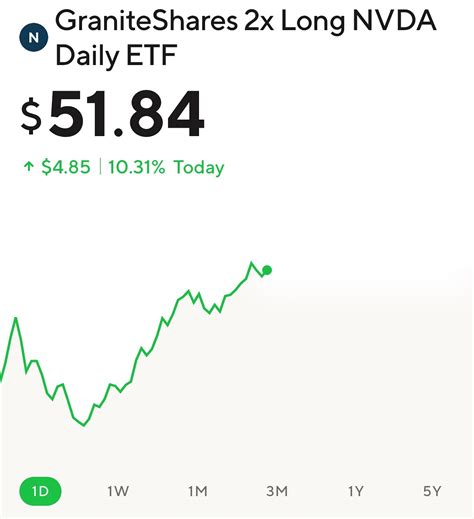The height and width of the screenshot is (519, 474).
Task: Tap the round N ticker logo icon
Action: pyautogui.click(x=33, y=37)
